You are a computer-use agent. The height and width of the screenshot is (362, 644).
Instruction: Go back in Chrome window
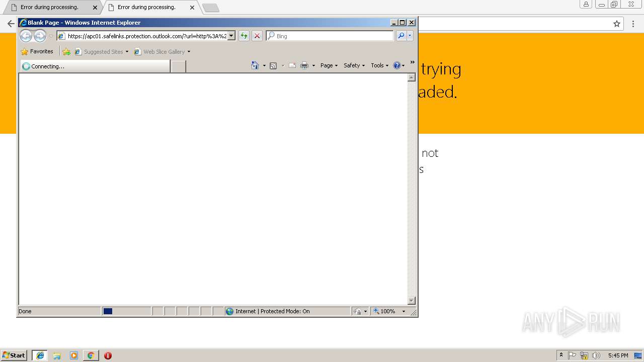point(11,24)
